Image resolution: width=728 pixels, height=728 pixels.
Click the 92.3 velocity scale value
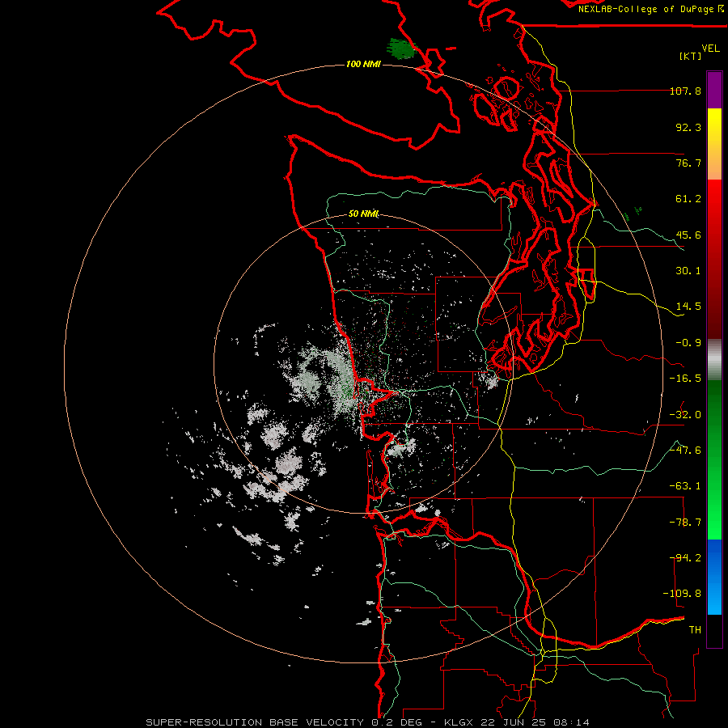tap(688, 127)
